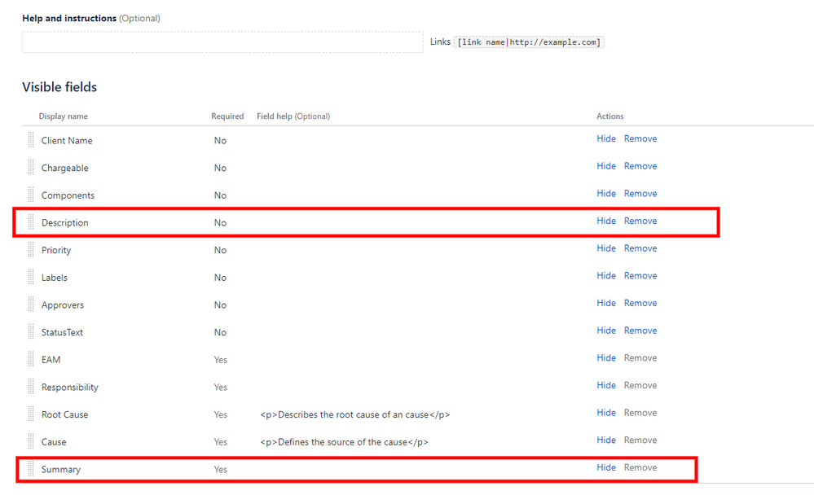Click the Responsibility display name
Screen dimensions: 814x504
69,388
